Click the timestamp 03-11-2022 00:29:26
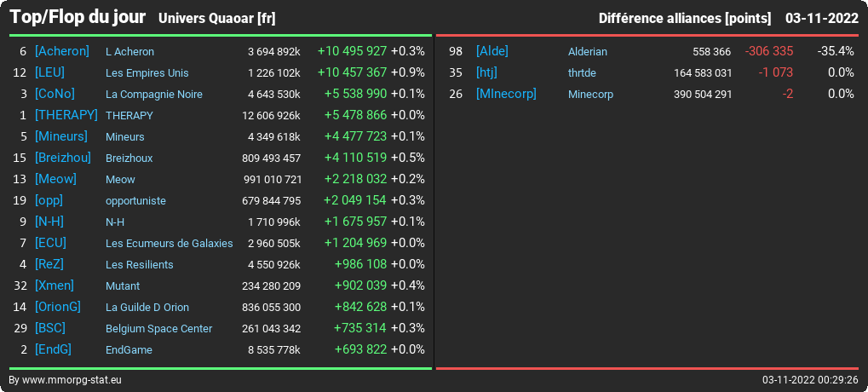 tap(810, 380)
